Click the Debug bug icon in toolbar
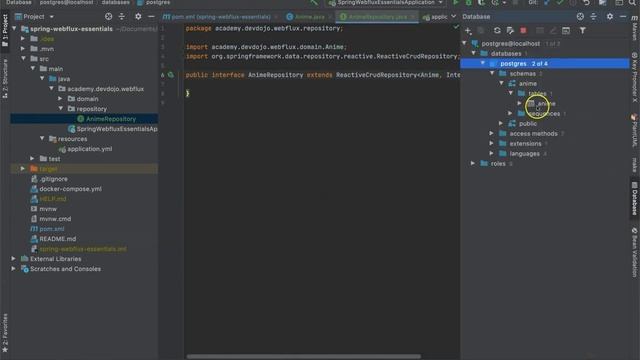The height and width of the screenshot is (360, 640). coord(469,2)
